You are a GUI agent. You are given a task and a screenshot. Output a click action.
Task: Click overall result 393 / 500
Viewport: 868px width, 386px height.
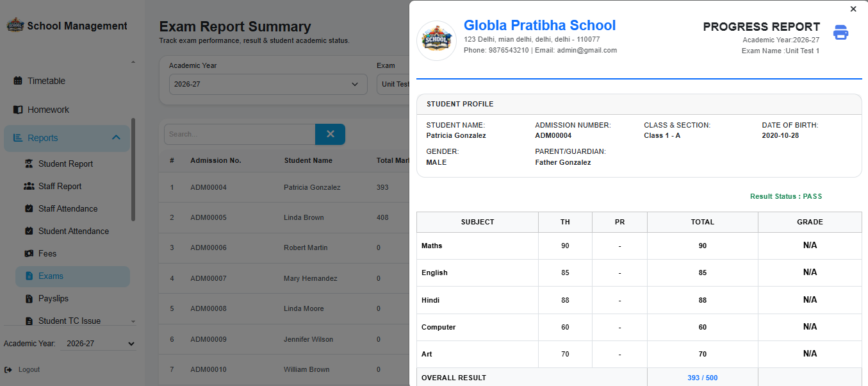point(702,378)
